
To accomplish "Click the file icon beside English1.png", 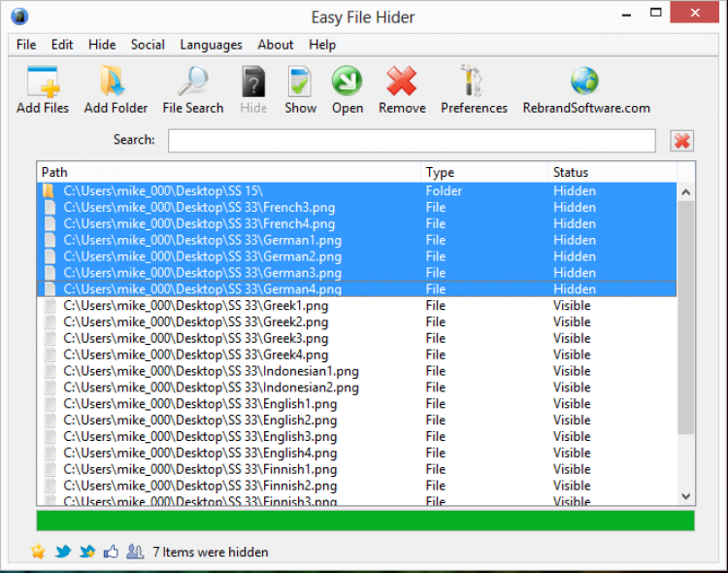I will (50, 404).
